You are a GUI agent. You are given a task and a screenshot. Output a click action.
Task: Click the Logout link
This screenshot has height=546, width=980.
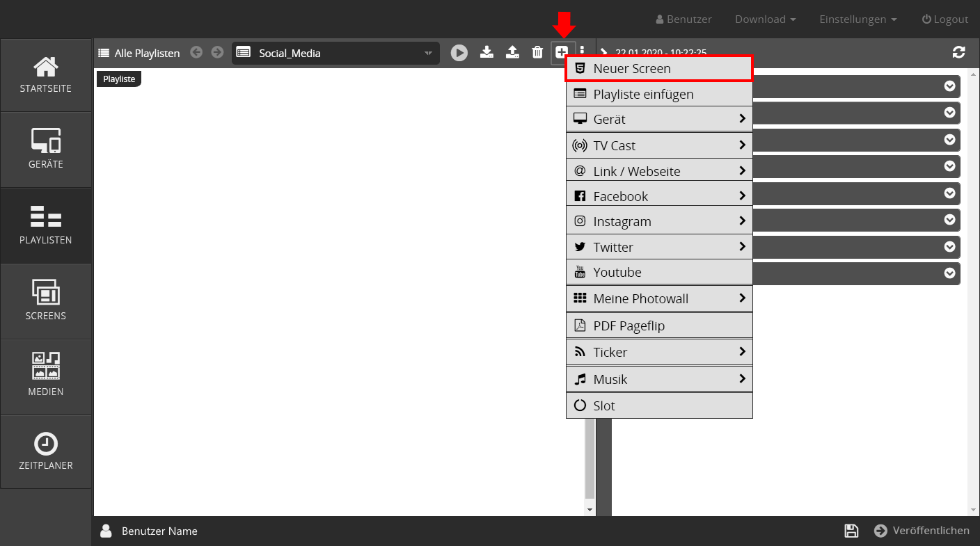click(945, 19)
